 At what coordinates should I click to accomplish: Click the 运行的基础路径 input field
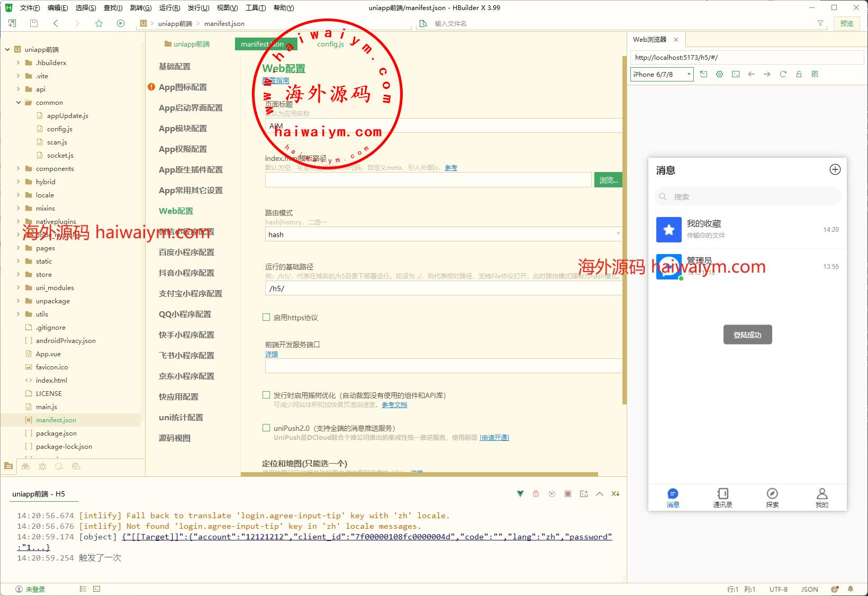click(x=442, y=288)
